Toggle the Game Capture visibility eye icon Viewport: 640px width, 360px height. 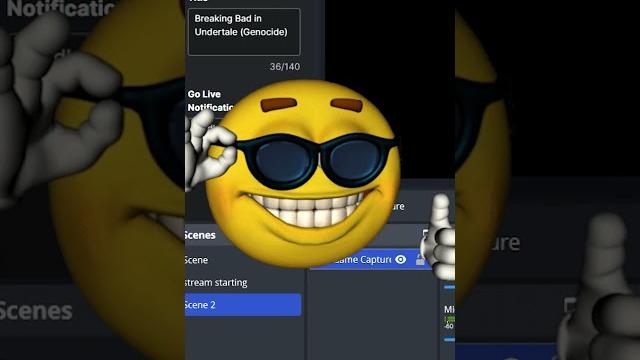[401, 259]
